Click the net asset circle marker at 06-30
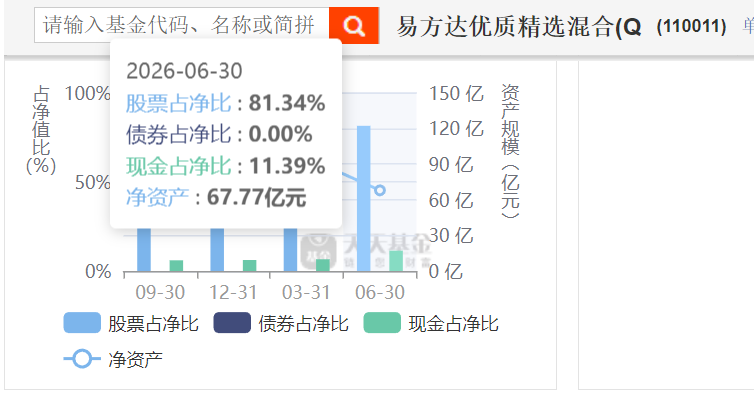 coord(380,190)
